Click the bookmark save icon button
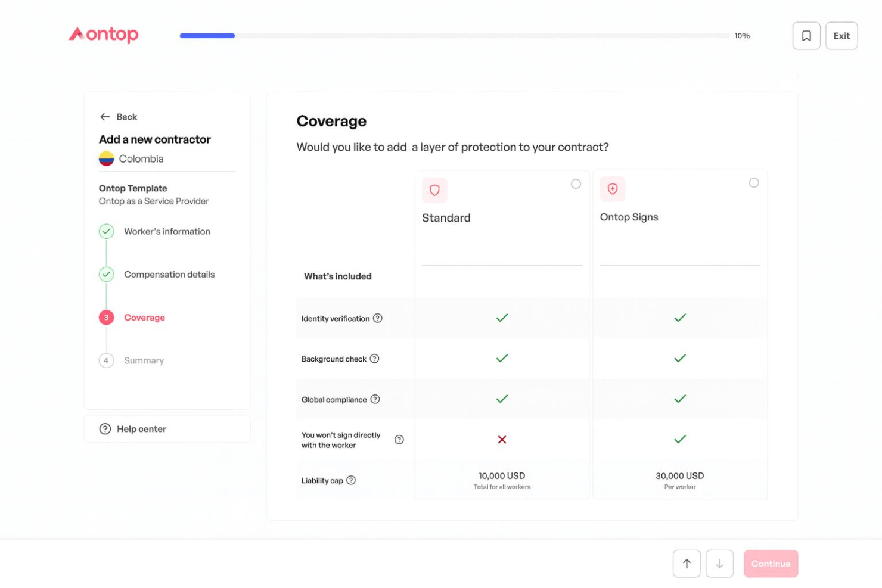 tap(806, 36)
